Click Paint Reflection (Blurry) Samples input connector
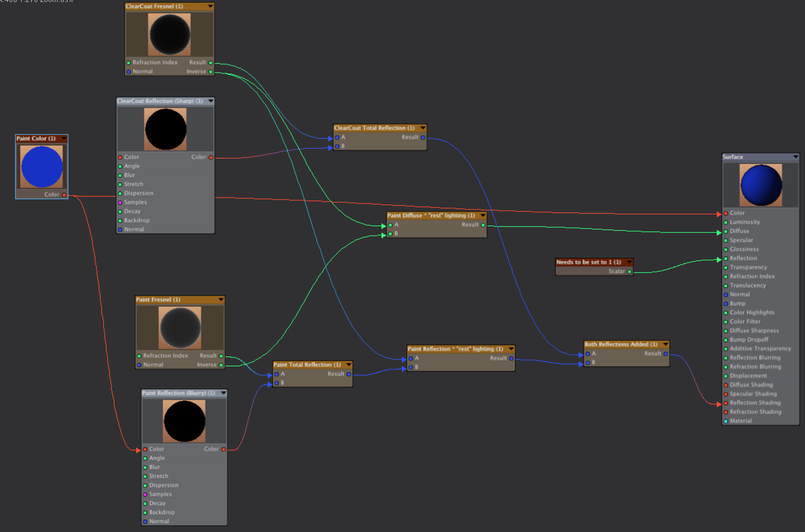Viewport: 805px width, 532px height. point(145,494)
